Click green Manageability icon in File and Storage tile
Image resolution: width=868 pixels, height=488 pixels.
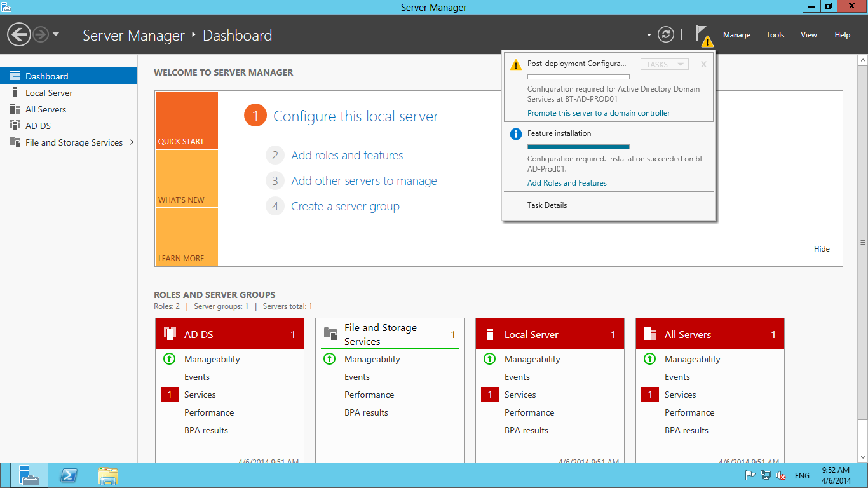click(329, 359)
